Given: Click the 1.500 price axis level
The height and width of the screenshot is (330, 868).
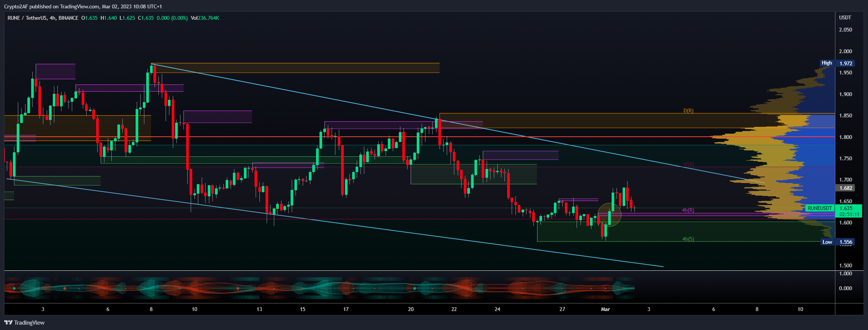Looking at the screenshot, I should point(846,265).
